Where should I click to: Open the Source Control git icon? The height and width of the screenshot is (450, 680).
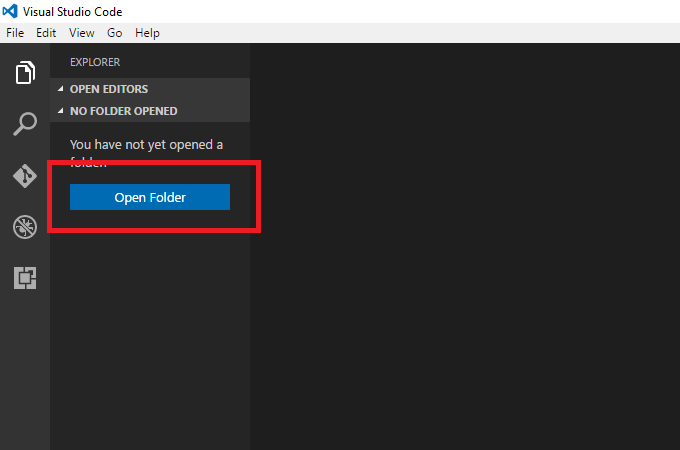tap(25, 176)
